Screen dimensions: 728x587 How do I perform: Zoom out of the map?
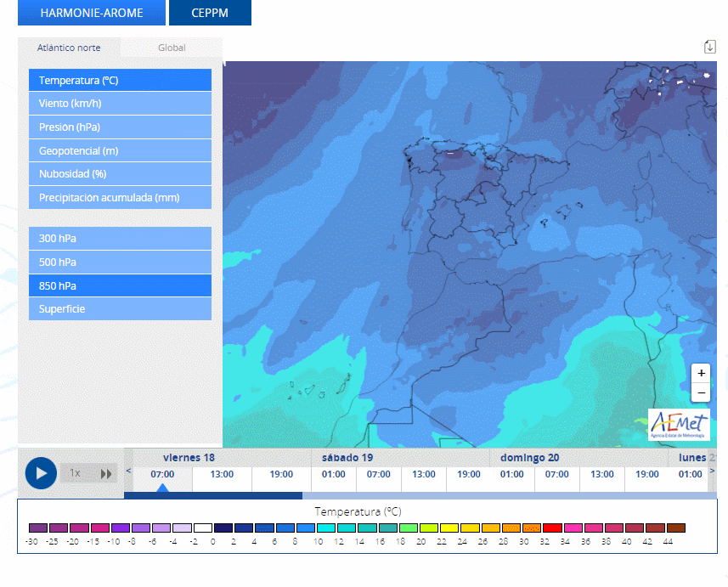[x=701, y=393]
